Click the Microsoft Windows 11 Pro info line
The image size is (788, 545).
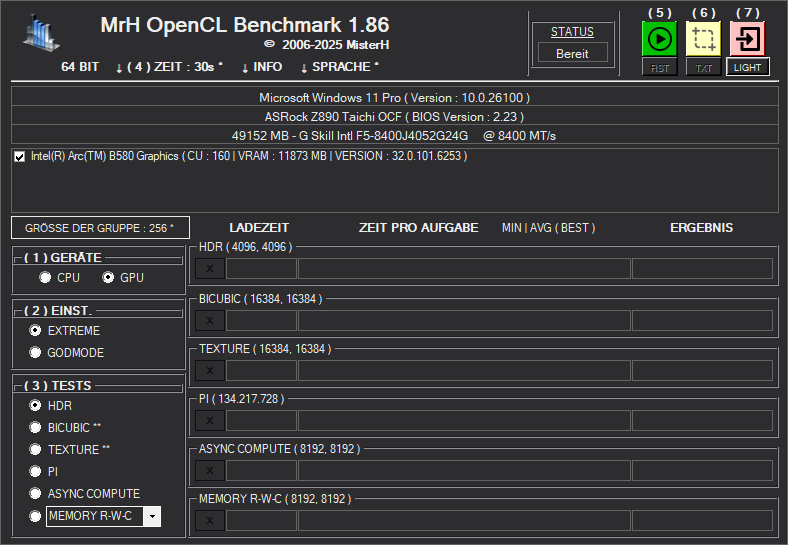click(395, 98)
